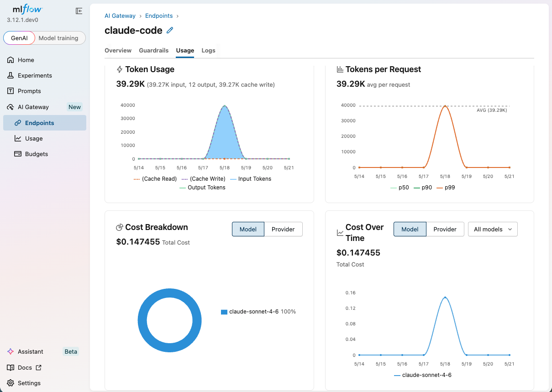This screenshot has height=392, width=552.
Task: Click the Usage line-chart icon in sidebar
Action: (x=18, y=138)
